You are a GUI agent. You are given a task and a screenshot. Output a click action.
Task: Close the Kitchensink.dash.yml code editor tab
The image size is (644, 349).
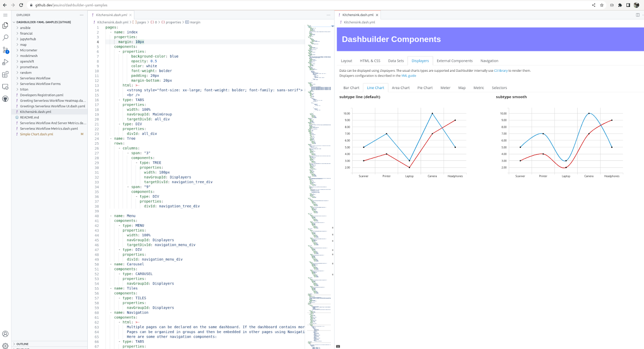(x=130, y=15)
